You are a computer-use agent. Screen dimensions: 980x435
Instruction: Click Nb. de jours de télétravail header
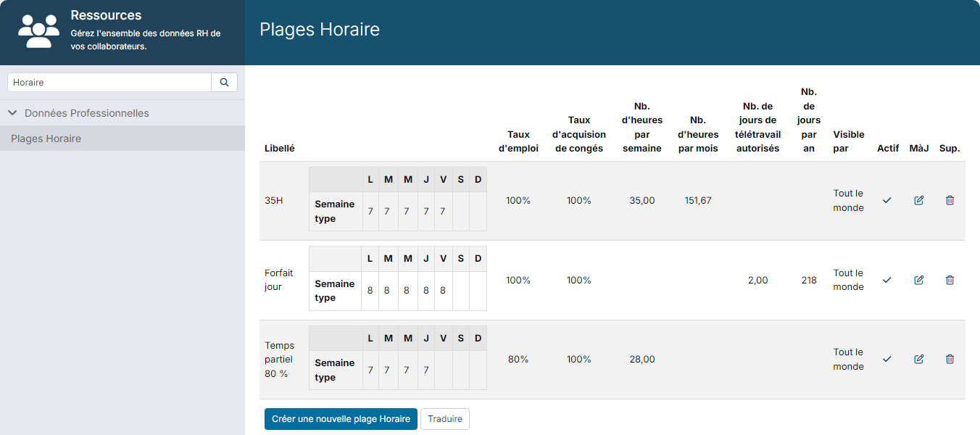point(758,127)
